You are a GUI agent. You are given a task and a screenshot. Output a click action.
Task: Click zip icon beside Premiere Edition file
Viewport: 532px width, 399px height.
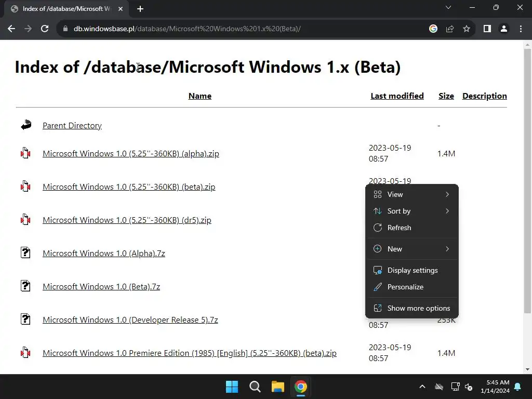coord(25,353)
